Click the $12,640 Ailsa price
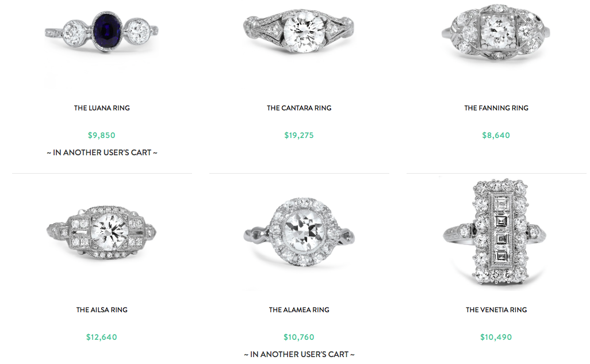 [x=102, y=338]
